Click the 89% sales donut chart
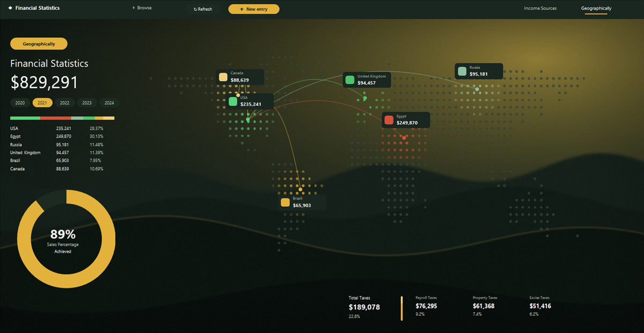The height and width of the screenshot is (333, 644). (66, 239)
